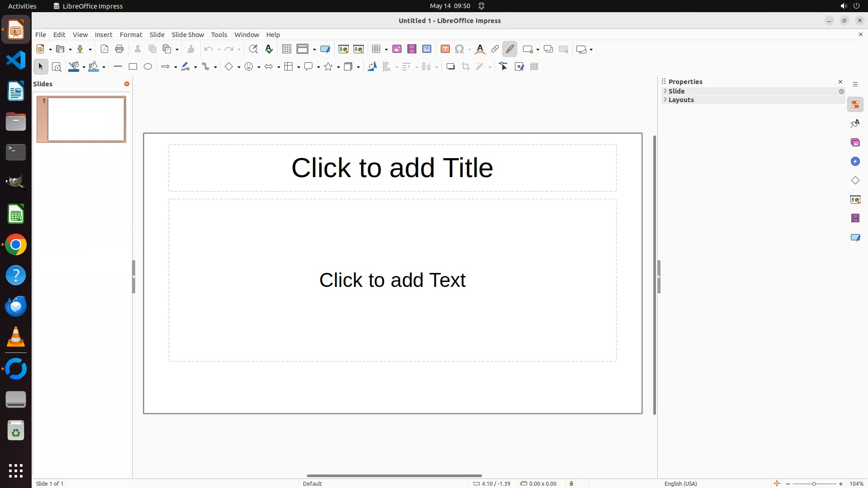This screenshot has width=868, height=488.
Task: Open the Slide Show menu
Action: click(188, 35)
